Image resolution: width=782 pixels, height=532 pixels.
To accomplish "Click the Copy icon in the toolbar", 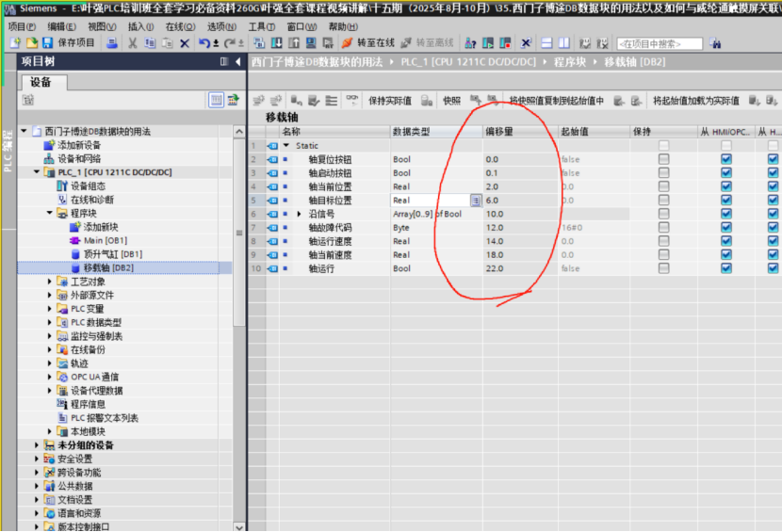I will (150, 43).
